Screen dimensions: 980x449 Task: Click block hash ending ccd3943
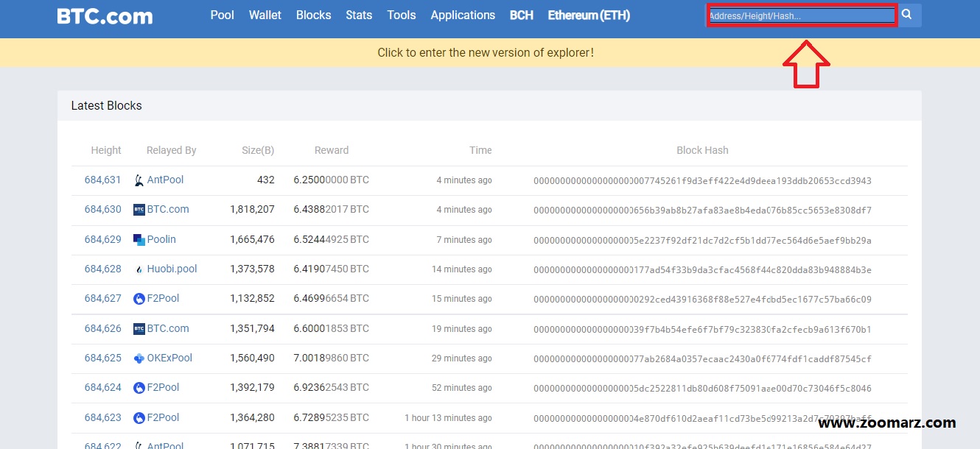(x=702, y=180)
